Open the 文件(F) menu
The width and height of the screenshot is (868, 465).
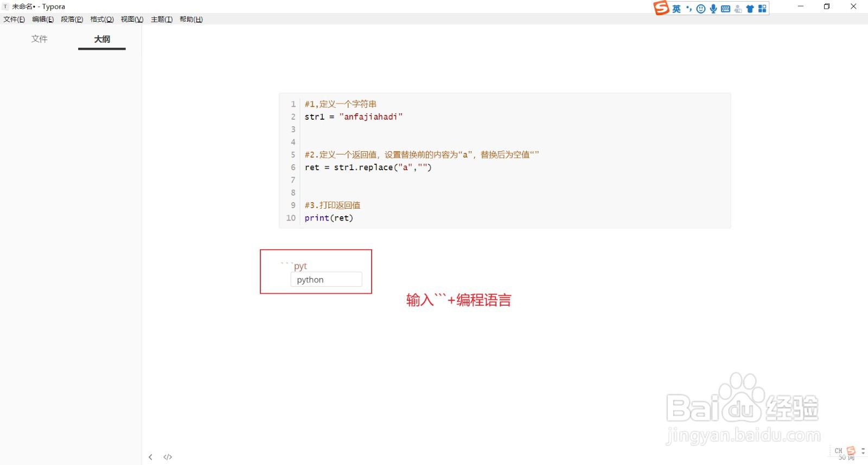(x=14, y=20)
